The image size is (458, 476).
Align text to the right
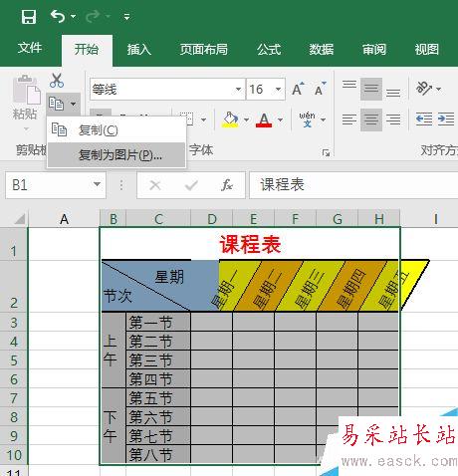(393, 119)
